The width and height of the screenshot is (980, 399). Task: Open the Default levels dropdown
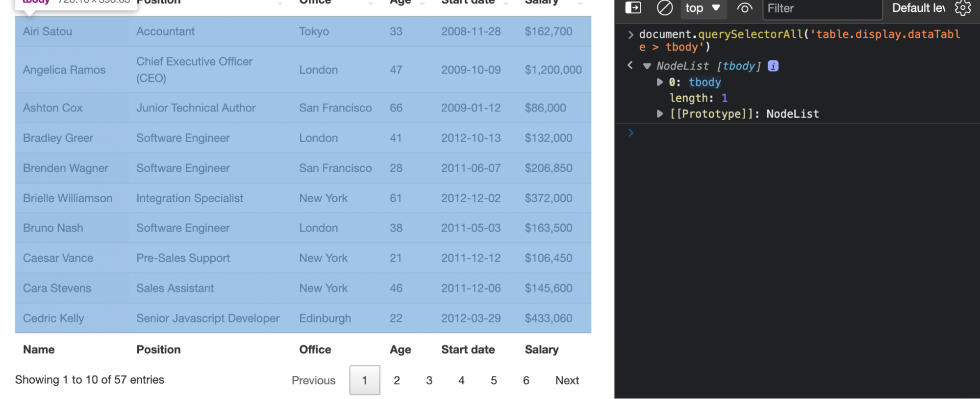918,8
